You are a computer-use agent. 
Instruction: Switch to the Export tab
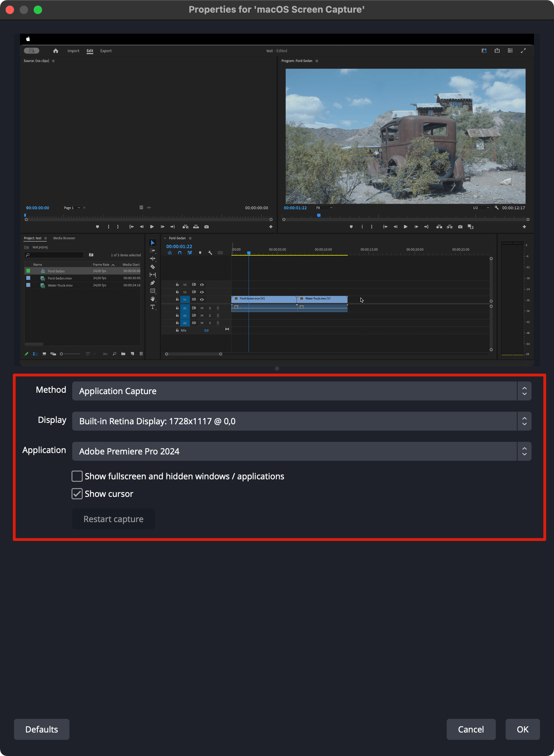[106, 51]
